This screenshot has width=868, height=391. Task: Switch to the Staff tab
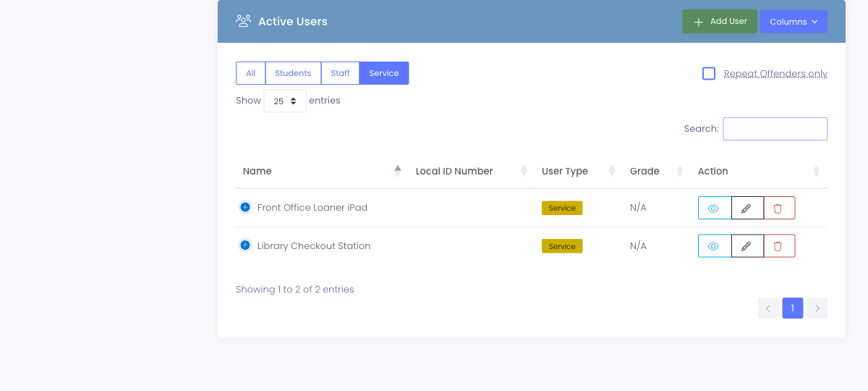point(340,73)
